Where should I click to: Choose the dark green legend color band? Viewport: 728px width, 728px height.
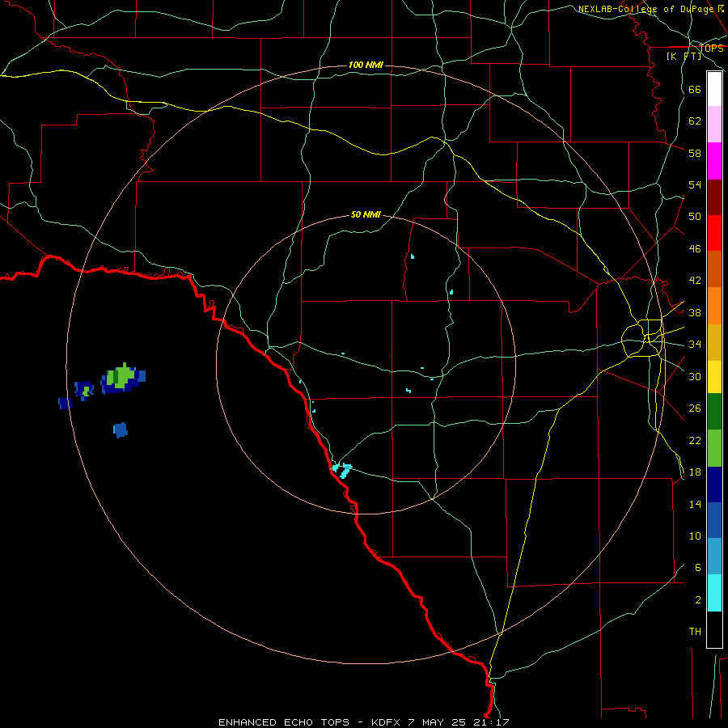click(714, 412)
